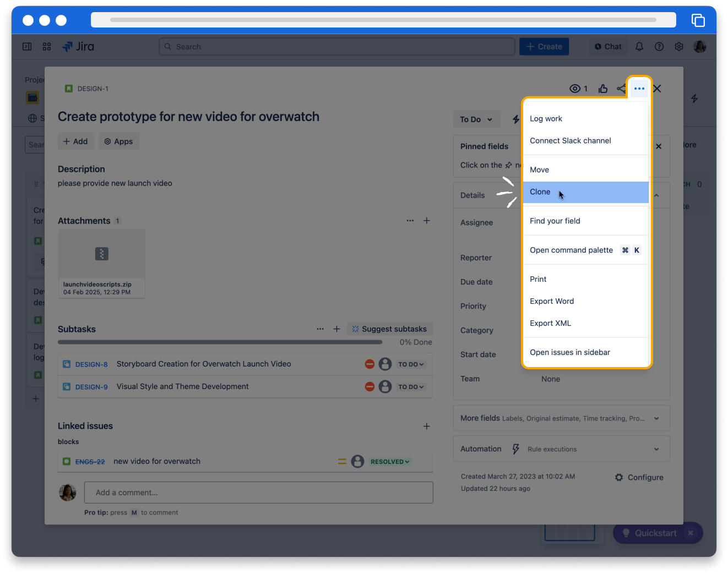Open subtask DESIGN-8 link
The width and height of the screenshot is (728, 574).
point(91,364)
